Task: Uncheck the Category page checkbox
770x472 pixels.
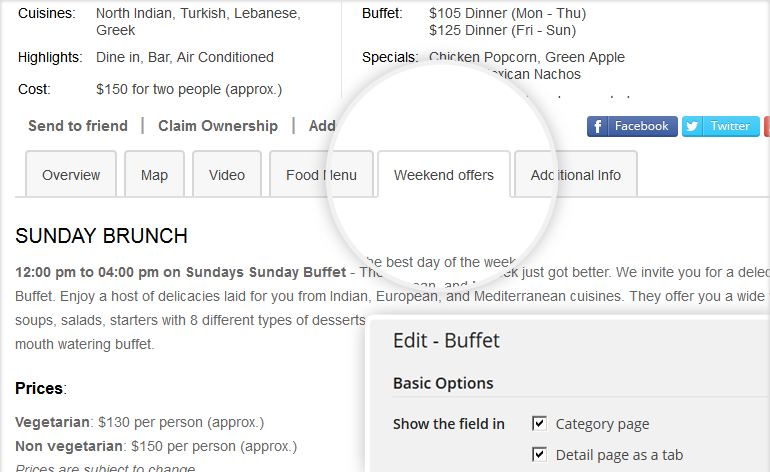Action: 539,423
